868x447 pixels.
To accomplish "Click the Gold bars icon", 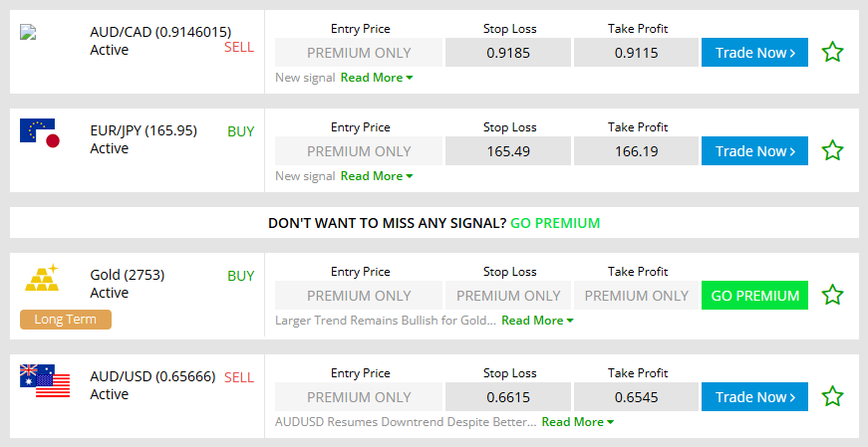I will [x=41, y=279].
